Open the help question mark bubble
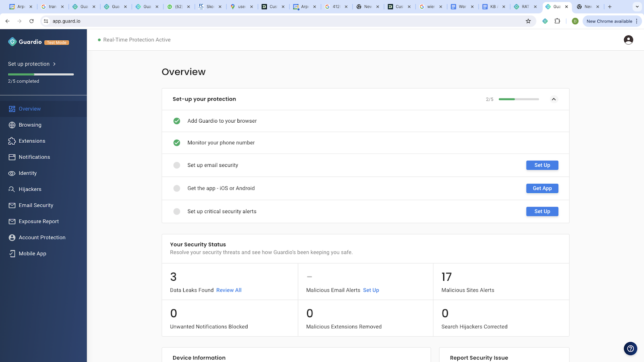The height and width of the screenshot is (362, 644). tap(630, 349)
